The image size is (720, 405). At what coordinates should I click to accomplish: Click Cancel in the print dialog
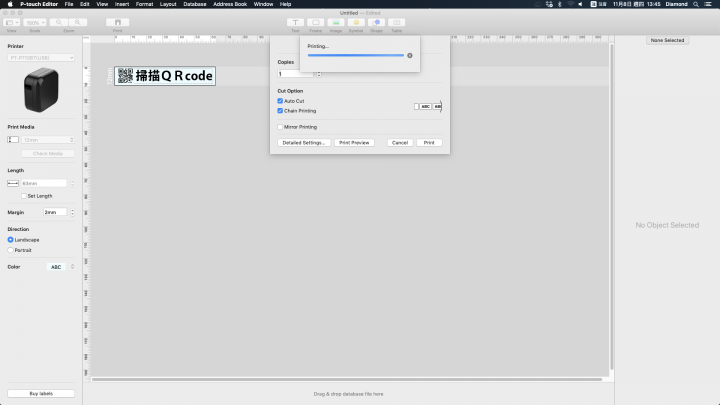click(399, 143)
